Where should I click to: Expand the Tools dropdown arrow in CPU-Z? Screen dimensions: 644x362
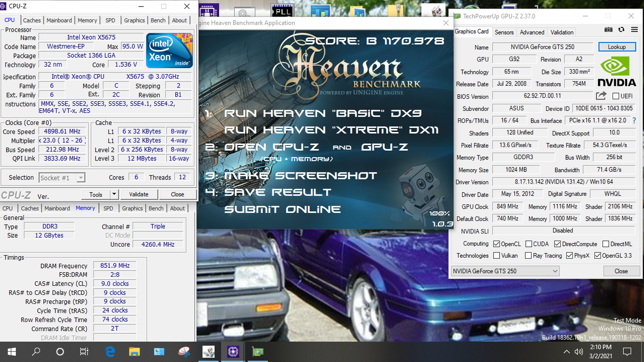[x=114, y=194]
